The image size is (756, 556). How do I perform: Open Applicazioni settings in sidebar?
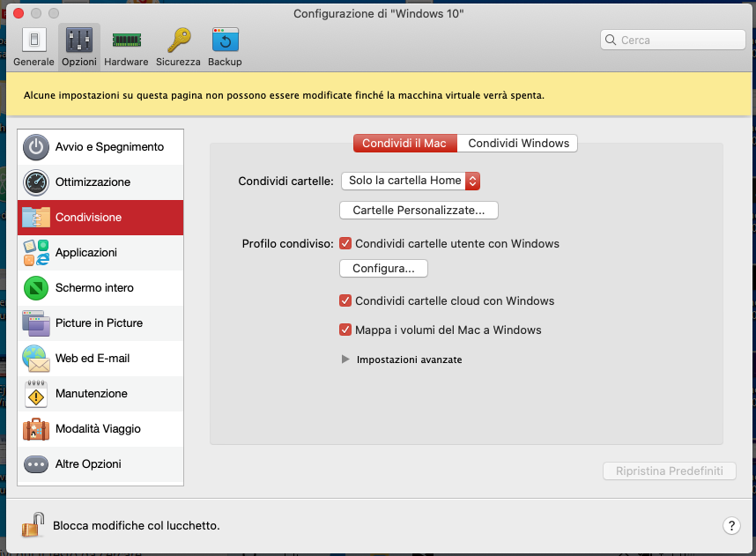click(x=100, y=253)
